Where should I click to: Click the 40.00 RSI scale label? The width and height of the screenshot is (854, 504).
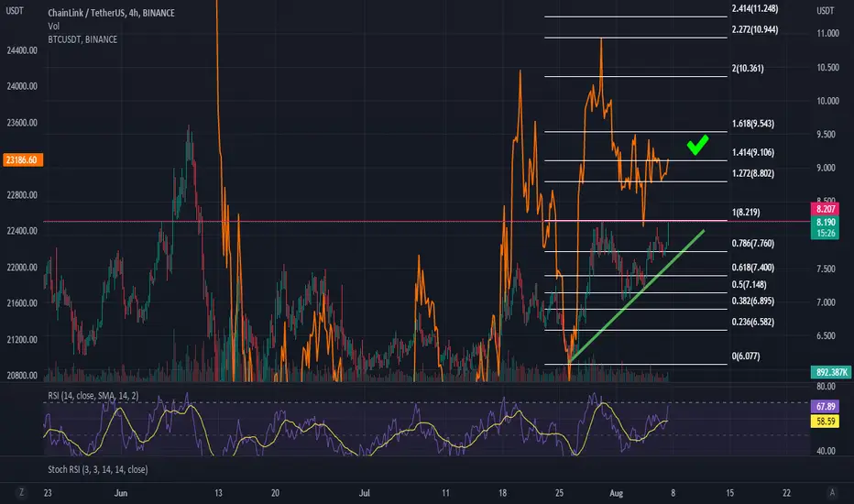tap(826, 451)
